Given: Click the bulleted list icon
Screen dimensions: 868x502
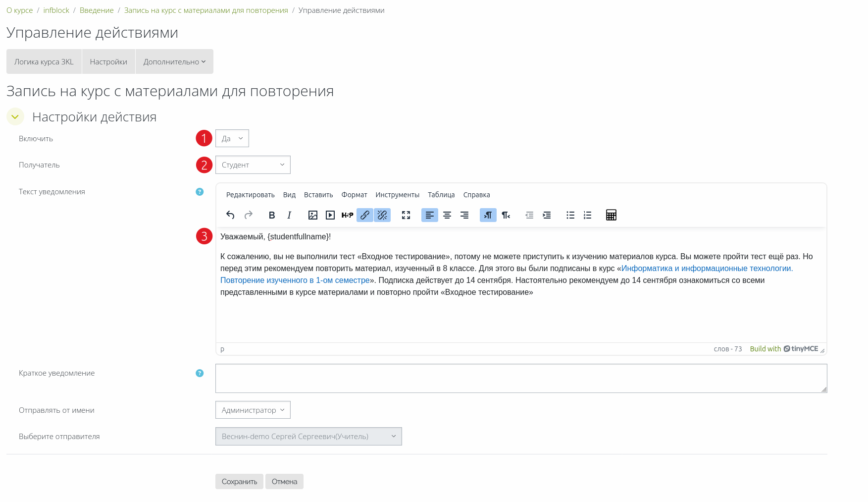Looking at the screenshot, I should [x=570, y=215].
